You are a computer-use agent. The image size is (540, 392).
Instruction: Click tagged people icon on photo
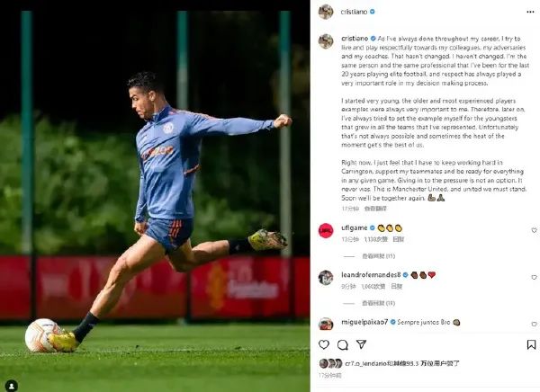point(12,386)
